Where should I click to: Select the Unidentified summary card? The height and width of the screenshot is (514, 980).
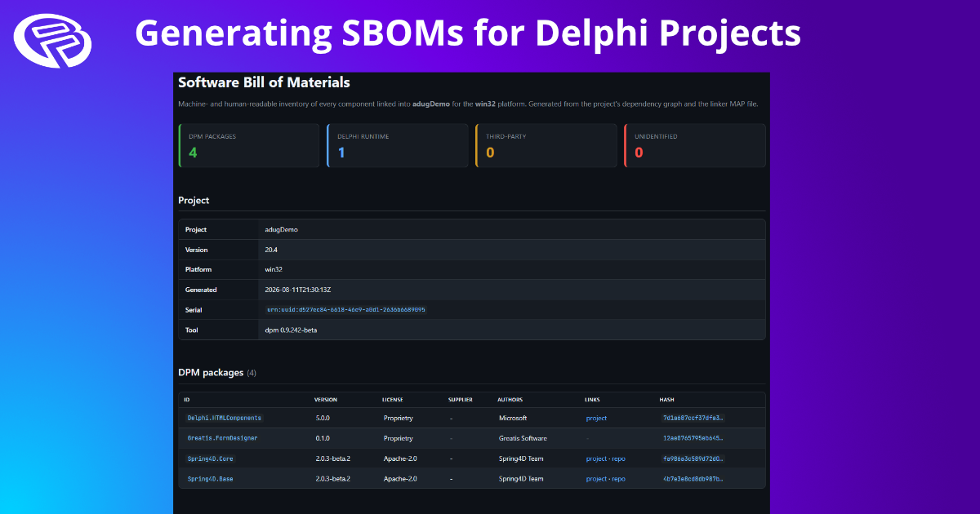(695, 146)
